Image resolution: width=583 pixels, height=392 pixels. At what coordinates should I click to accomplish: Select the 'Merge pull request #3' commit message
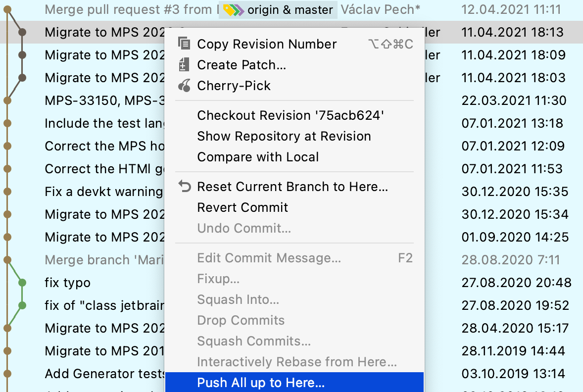point(132,10)
